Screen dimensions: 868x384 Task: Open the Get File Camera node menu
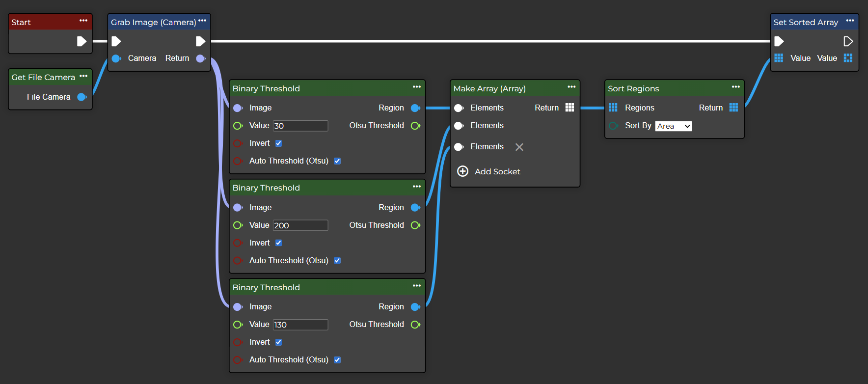click(x=83, y=76)
